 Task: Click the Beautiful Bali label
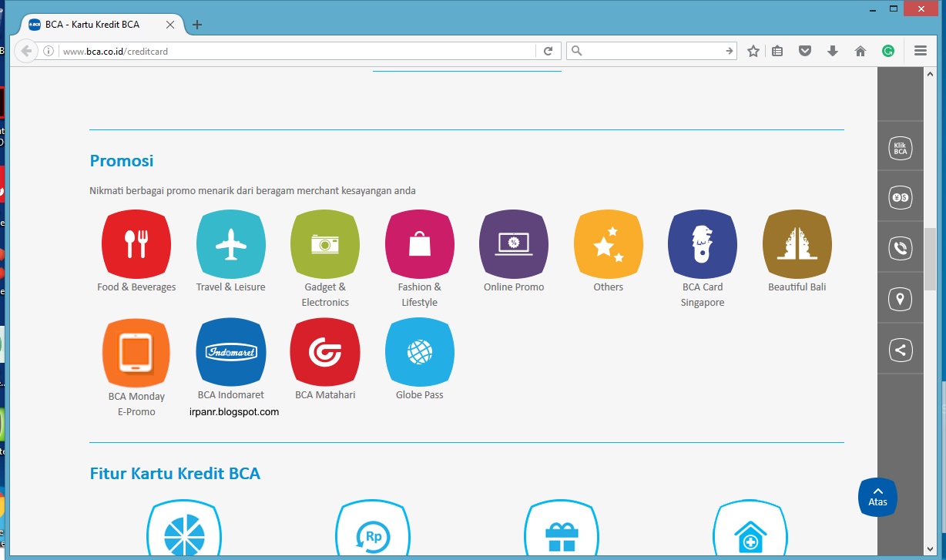point(797,287)
